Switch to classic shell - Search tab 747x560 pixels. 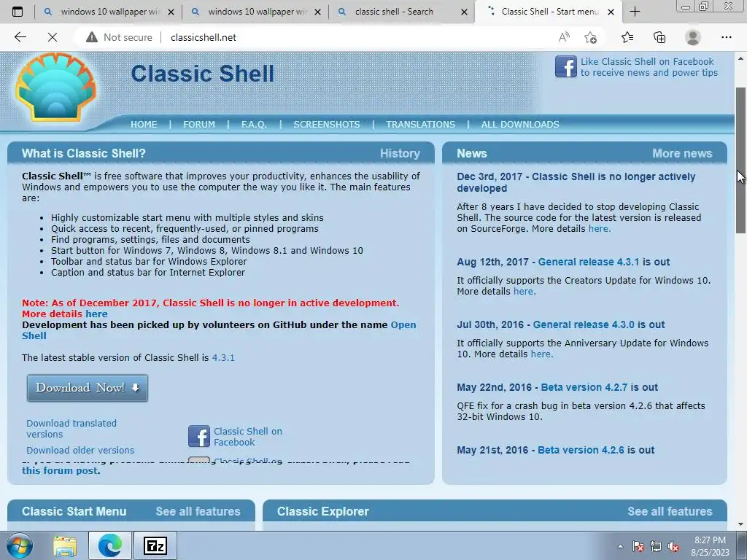click(x=395, y=12)
